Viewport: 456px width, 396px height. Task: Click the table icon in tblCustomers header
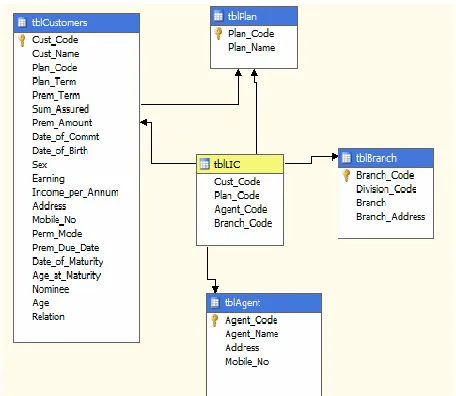pos(22,22)
